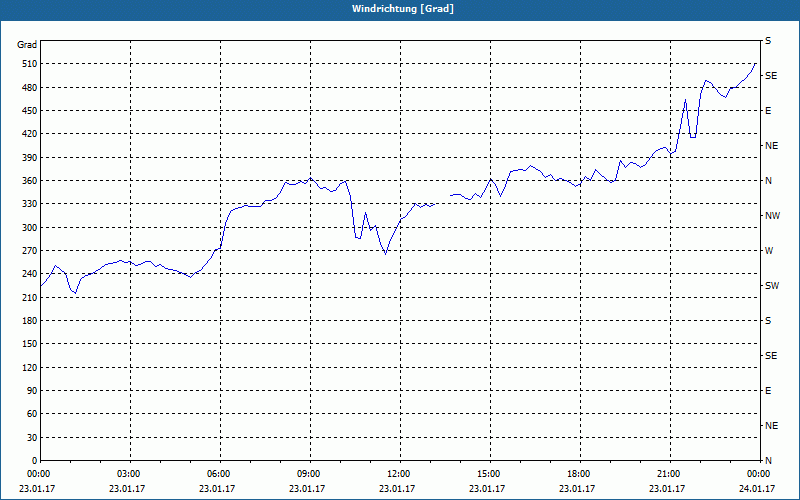Click the 09:00 time axis label
800x500 pixels.
tap(310, 474)
